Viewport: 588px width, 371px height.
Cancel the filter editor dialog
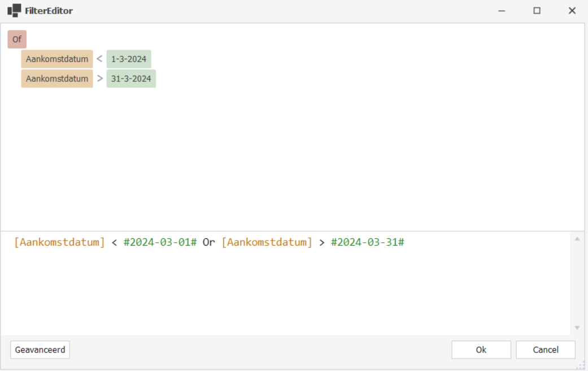546,350
